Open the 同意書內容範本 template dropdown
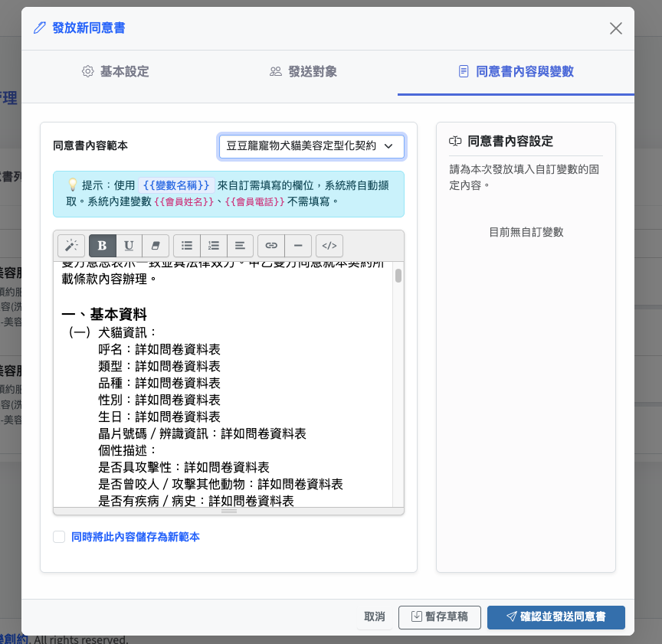 tap(312, 146)
